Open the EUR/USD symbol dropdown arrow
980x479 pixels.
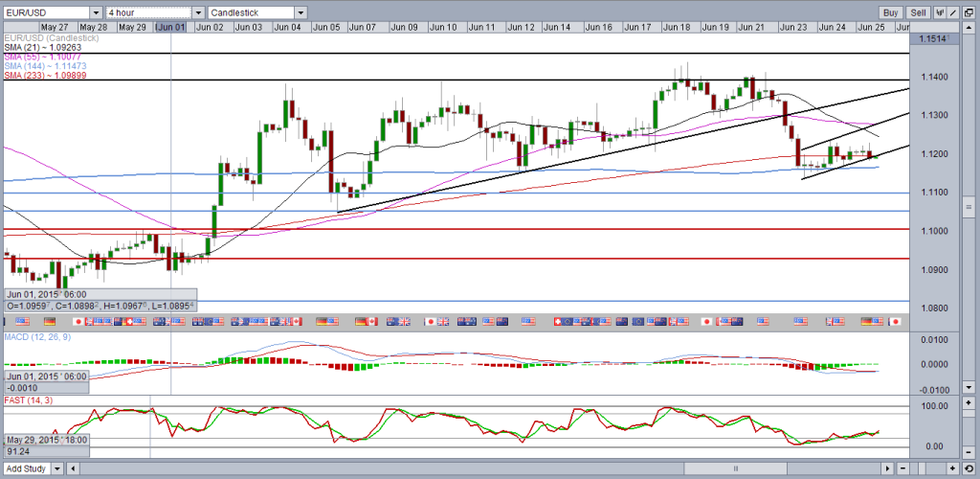click(x=96, y=12)
